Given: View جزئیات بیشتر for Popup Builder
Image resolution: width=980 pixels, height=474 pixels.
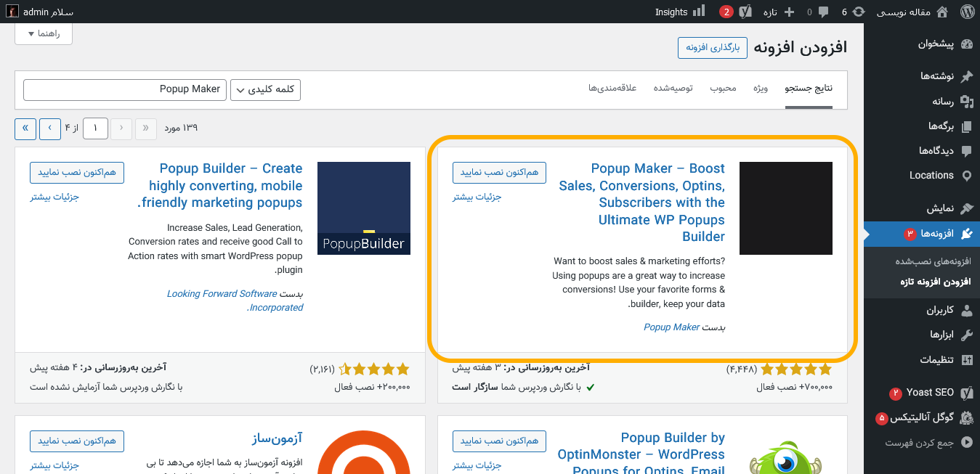Looking at the screenshot, I should point(54,197).
